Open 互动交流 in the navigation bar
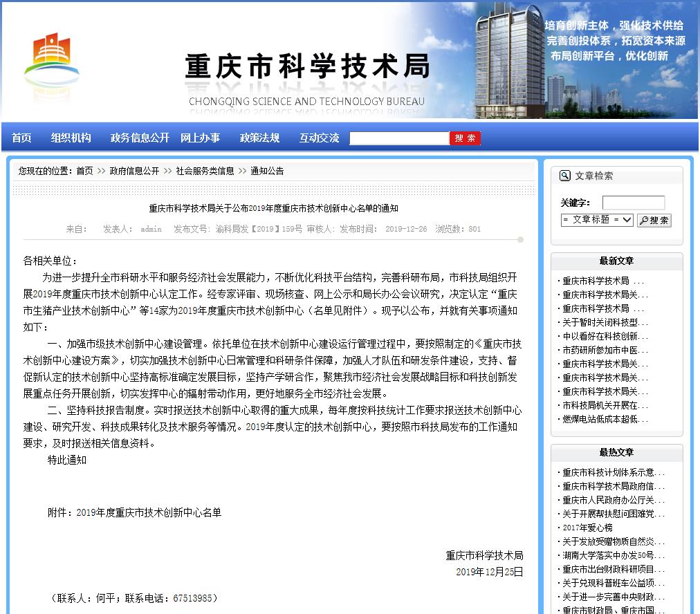The width and height of the screenshot is (700, 614). pyautogui.click(x=319, y=138)
